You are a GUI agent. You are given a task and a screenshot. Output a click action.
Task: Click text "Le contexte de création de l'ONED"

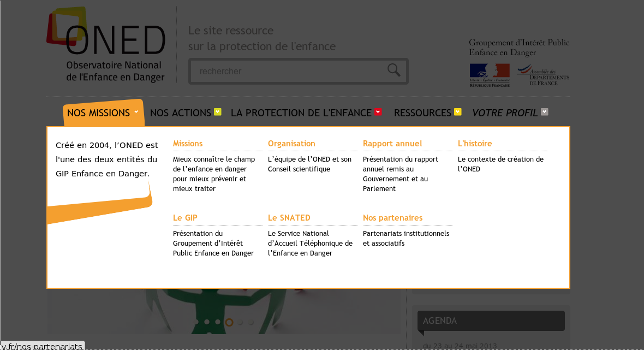click(x=500, y=164)
